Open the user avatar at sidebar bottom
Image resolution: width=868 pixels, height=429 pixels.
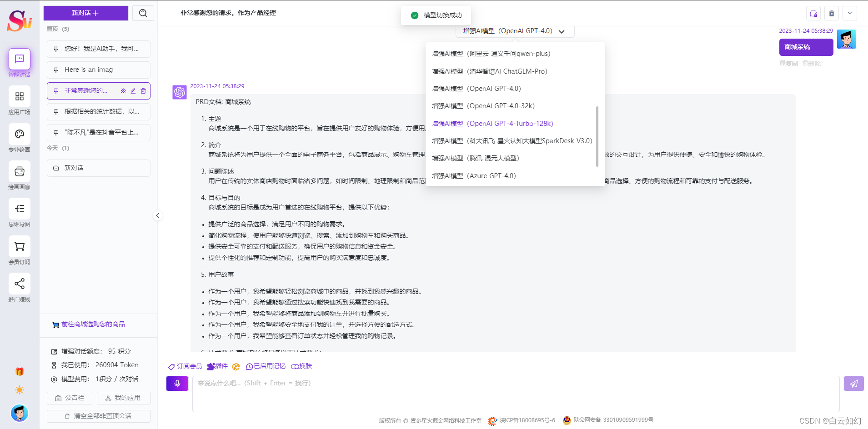coord(19,413)
